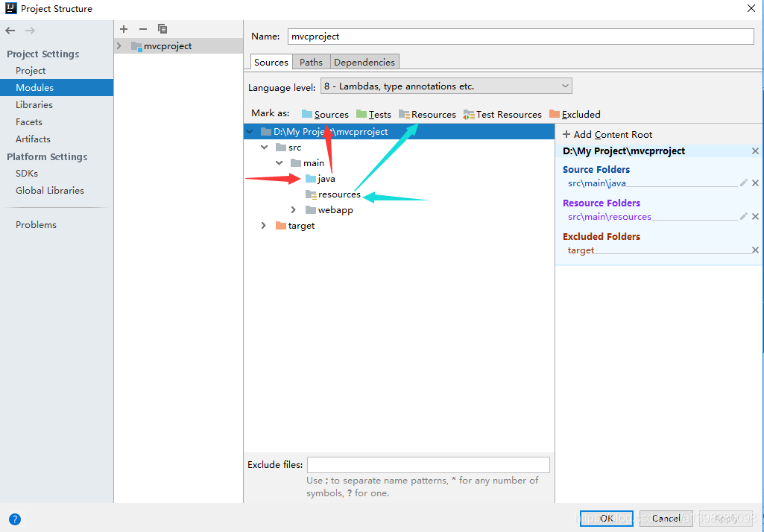Unmark src\main\java source folder

(755, 183)
